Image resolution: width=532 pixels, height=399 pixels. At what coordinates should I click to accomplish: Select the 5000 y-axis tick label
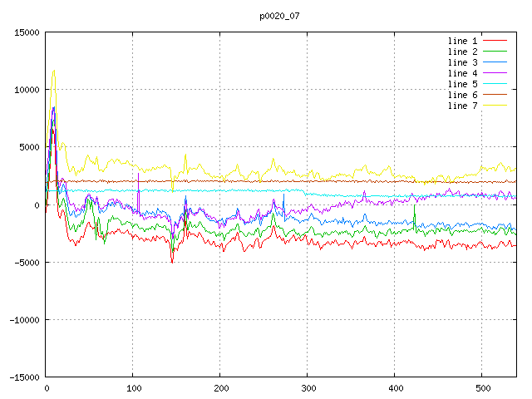(27, 147)
